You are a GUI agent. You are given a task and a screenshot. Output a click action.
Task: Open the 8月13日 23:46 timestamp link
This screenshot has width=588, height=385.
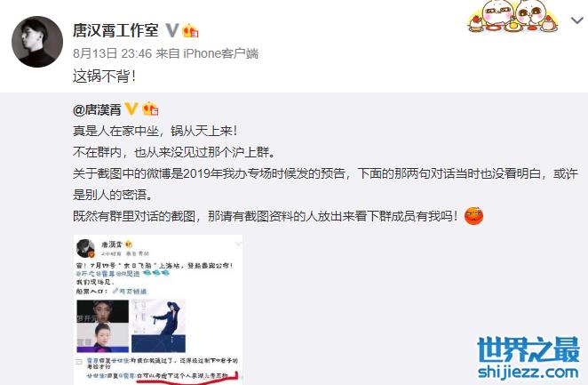coord(112,53)
